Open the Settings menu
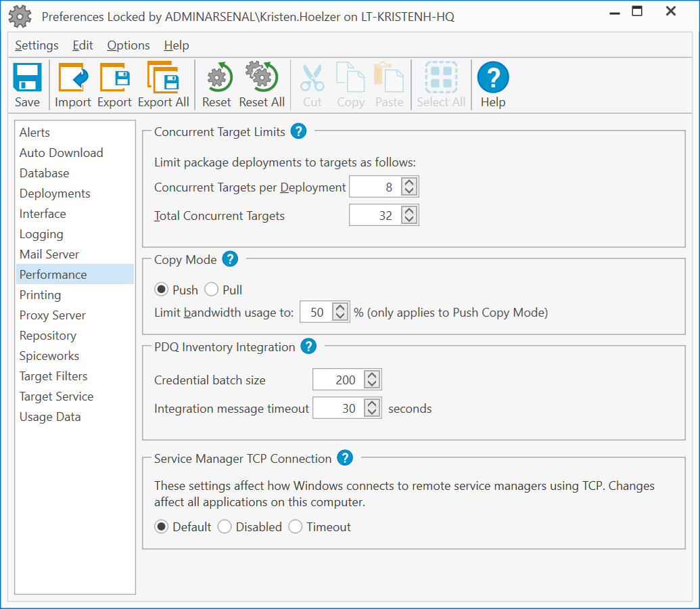 pos(37,45)
